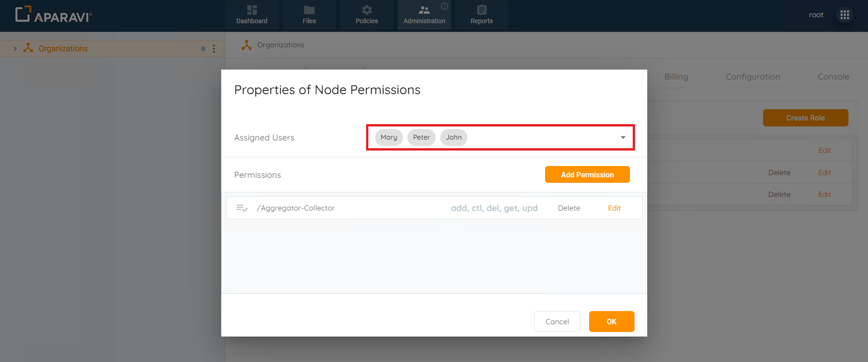This screenshot has width=868, height=362.
Task: Open the three-dot menu for Organizations
Action: [x=214, y=49]
